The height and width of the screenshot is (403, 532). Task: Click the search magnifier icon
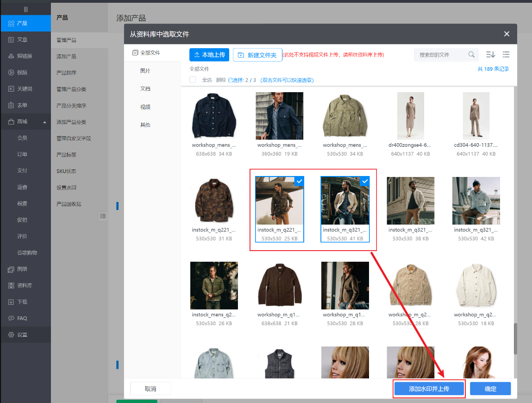[471, 55]
